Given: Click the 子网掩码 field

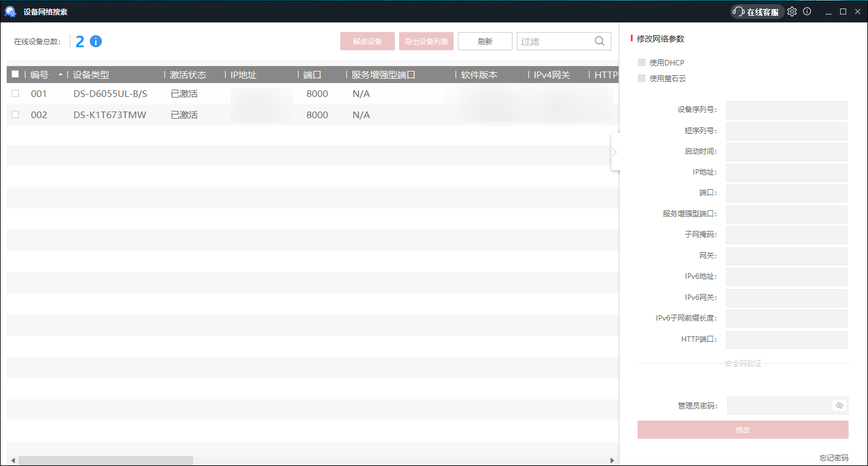Looking at the screenshot, I should pos(787,235).
